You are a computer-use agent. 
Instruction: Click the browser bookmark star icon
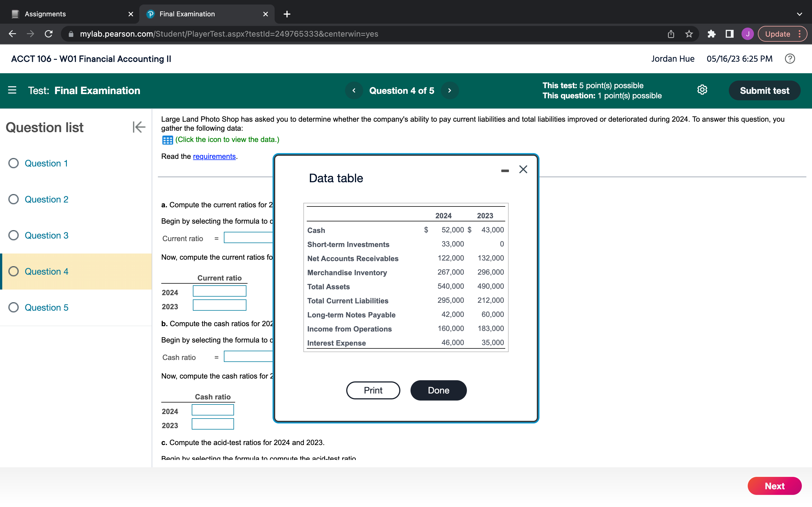(x=689, y=33)
